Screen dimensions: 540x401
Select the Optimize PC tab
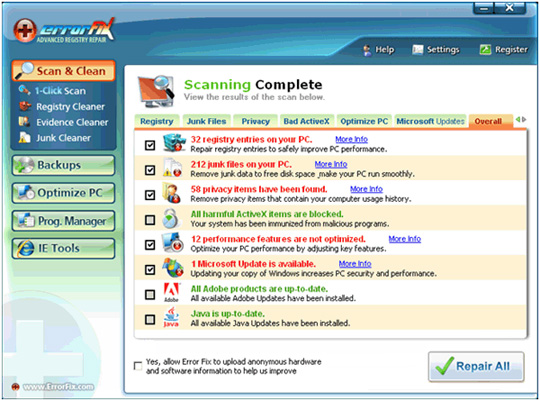[x=364, y=121]
